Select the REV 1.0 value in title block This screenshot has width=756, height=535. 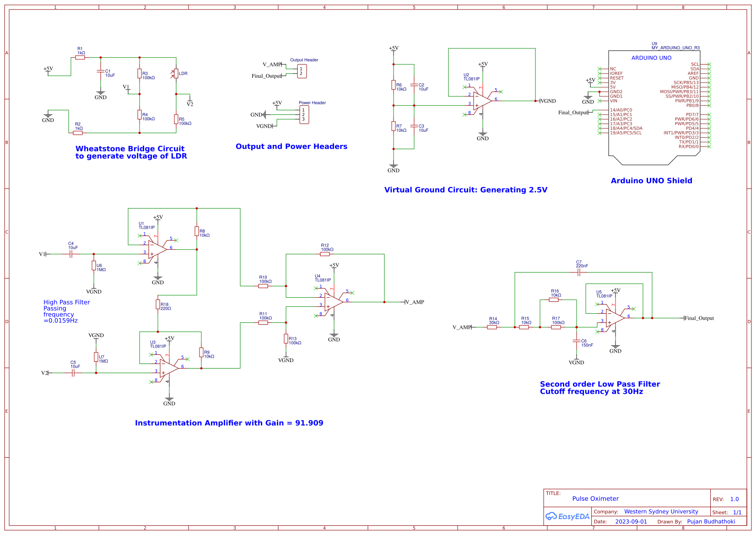pos(735,499)
